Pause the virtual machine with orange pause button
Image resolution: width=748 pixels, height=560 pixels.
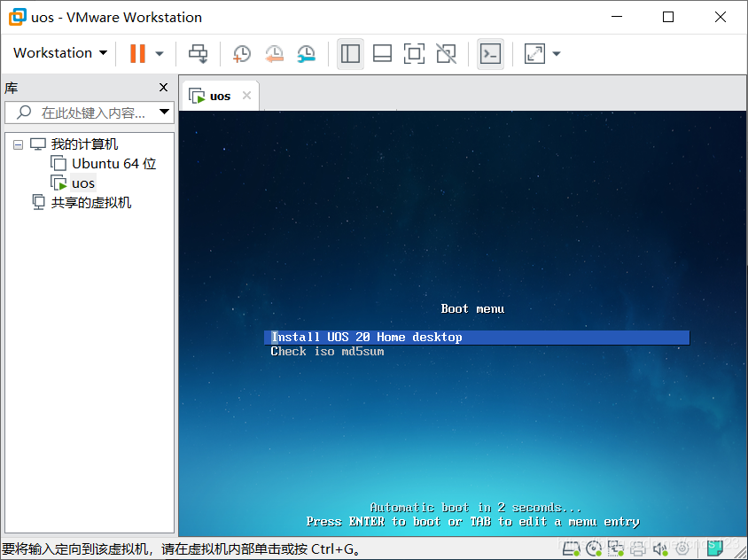click(x=138, y=53)
